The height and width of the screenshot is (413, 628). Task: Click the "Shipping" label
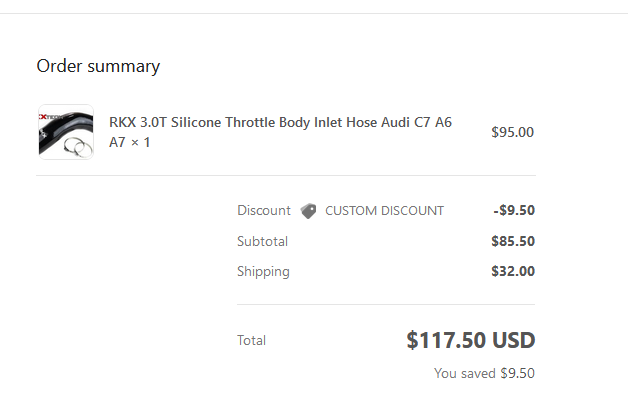pos(263,271)
